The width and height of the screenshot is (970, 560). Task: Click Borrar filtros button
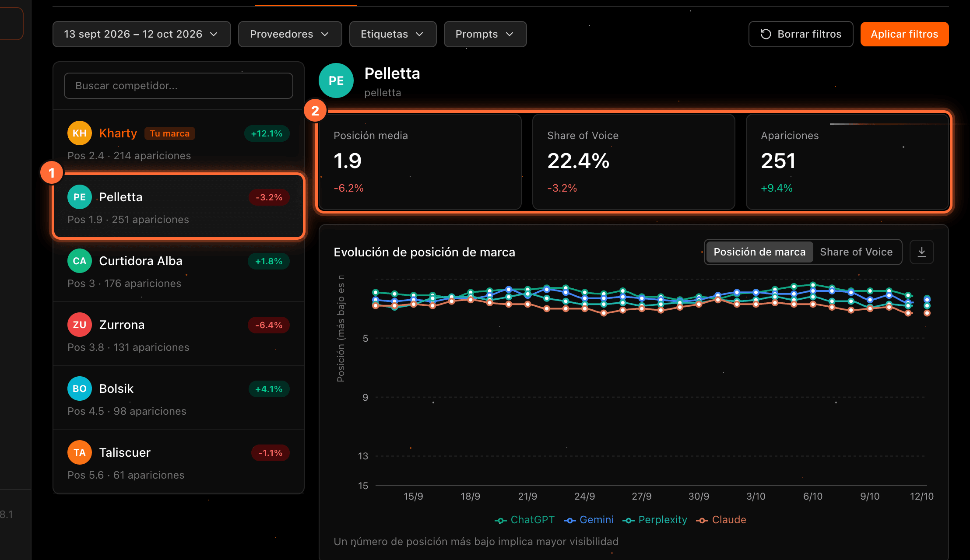[x=801, y=34]
